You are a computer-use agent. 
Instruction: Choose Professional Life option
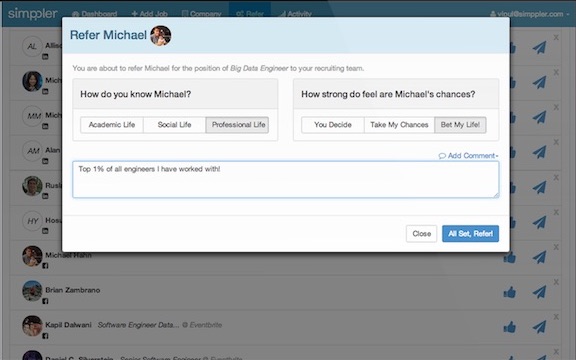[x=237, y=125]
